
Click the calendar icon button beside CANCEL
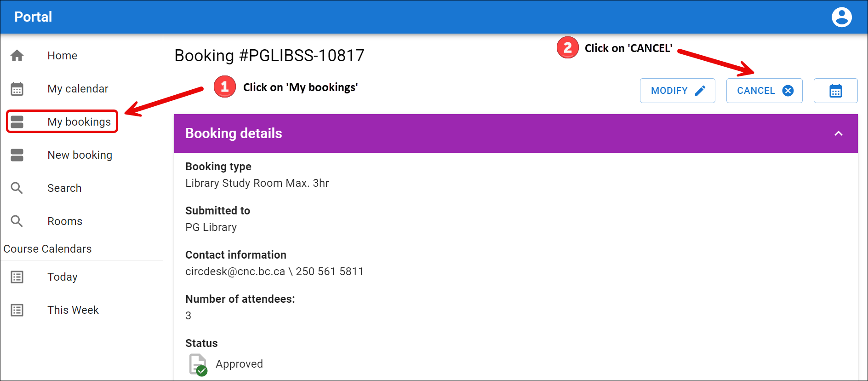click(835, 91)
